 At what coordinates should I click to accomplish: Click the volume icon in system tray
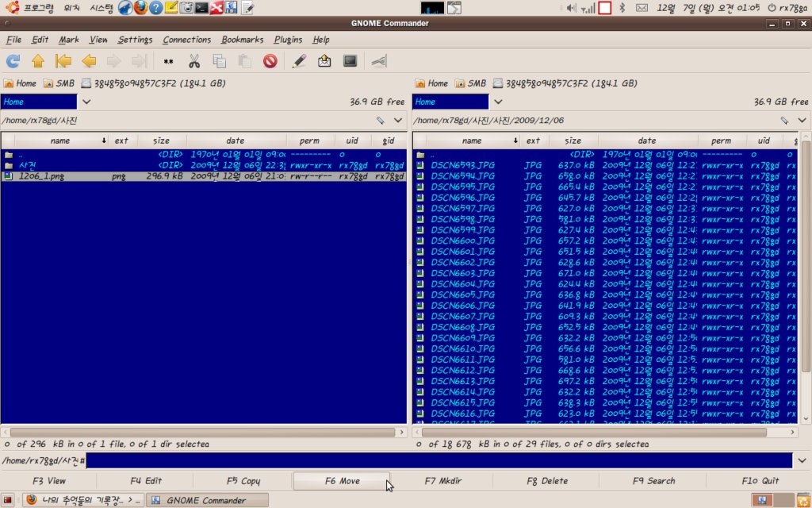(x=571, y=8)
